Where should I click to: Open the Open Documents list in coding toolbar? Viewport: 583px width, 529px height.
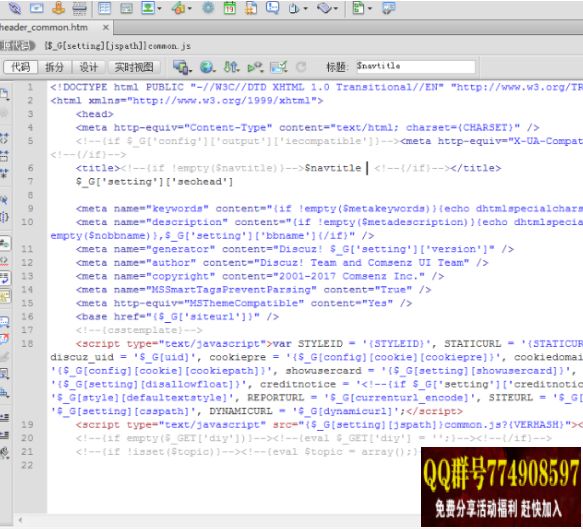click(5, 94)
